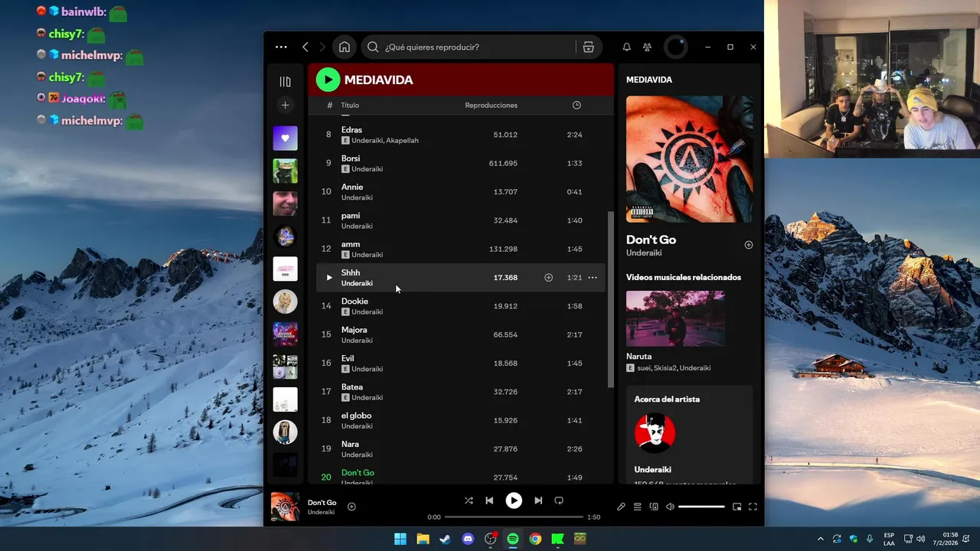
Task: Expand the system tray hidden icons chevron
Action: [821, 539]
